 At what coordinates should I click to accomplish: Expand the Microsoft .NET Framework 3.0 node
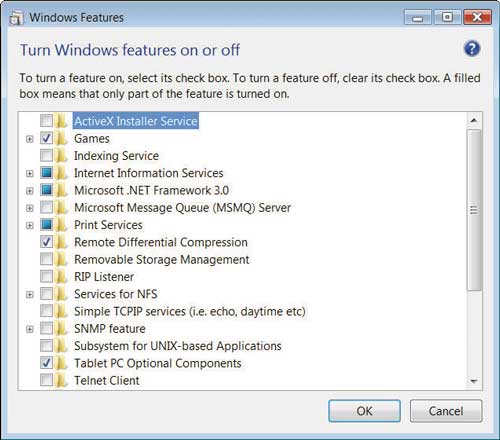tap(30, 191)
